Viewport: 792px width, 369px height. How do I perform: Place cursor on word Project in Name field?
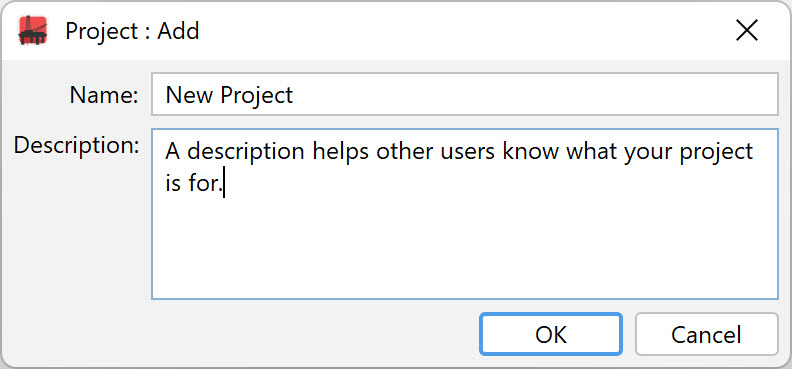(255, 96)
